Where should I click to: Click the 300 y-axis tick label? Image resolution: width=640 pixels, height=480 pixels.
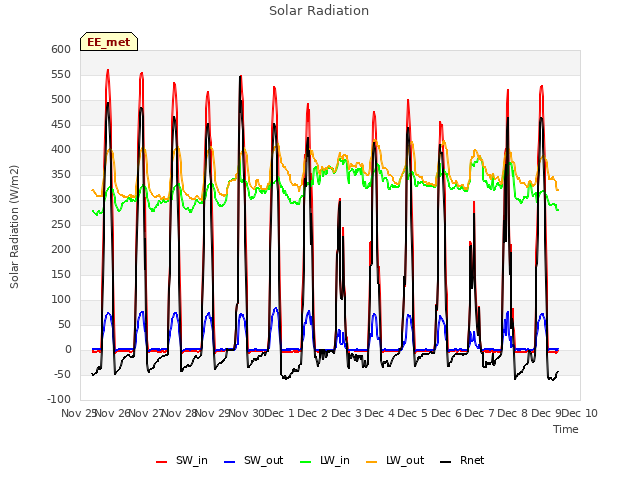(x=61, y=200)
